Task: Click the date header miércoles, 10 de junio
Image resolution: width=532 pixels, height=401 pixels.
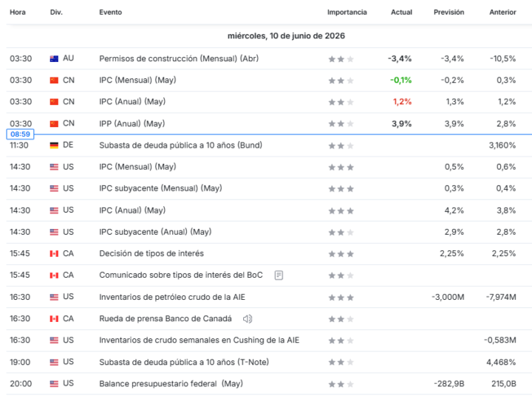Action: pos(286,36)
